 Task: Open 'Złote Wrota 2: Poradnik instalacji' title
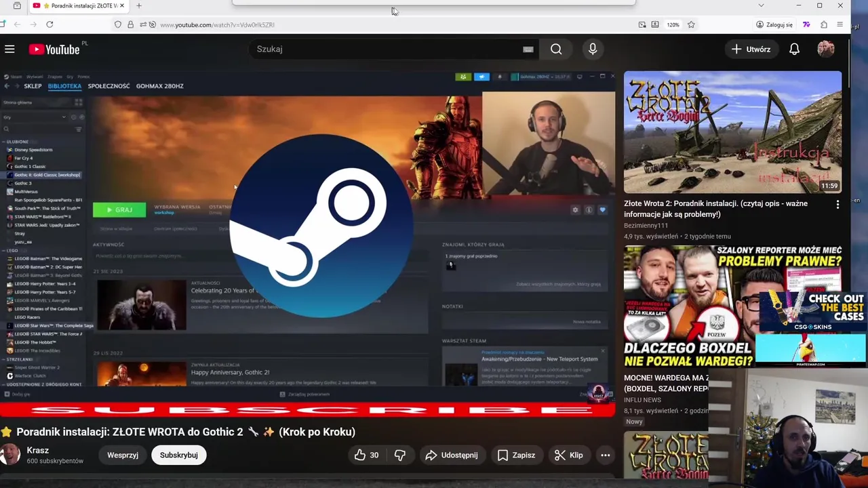[x=715, y=209]
